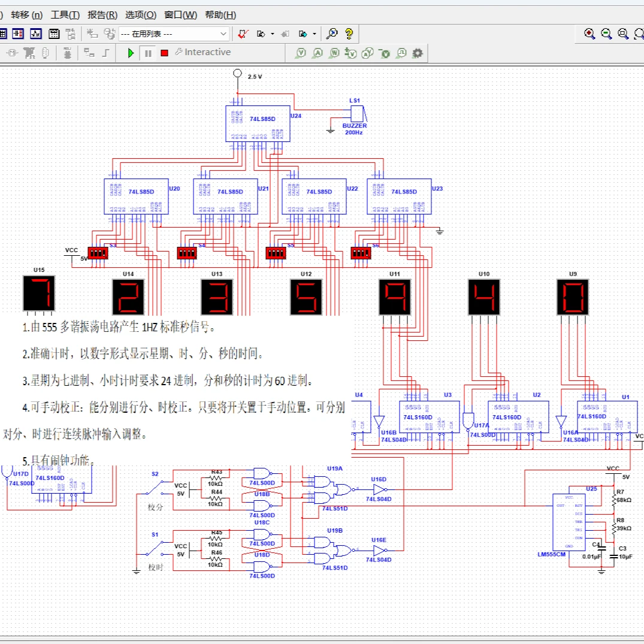Open Find examples magnifier icon

(x=331, y=34)
